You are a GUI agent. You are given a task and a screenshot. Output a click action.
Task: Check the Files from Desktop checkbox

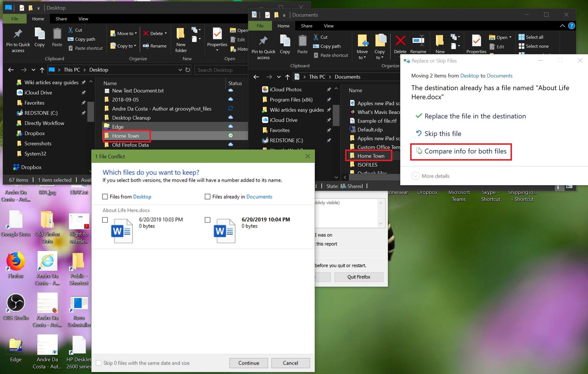click(x=105, y=197)
